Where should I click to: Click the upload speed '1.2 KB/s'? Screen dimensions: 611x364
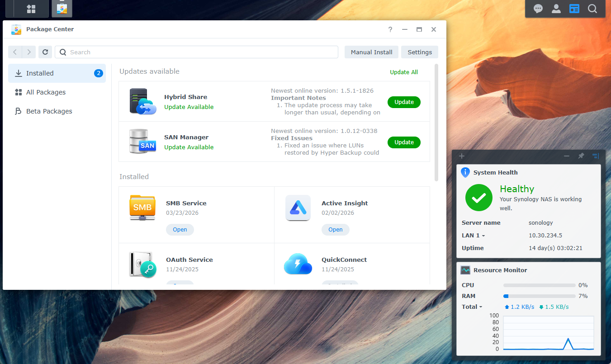tap(523, 307)
